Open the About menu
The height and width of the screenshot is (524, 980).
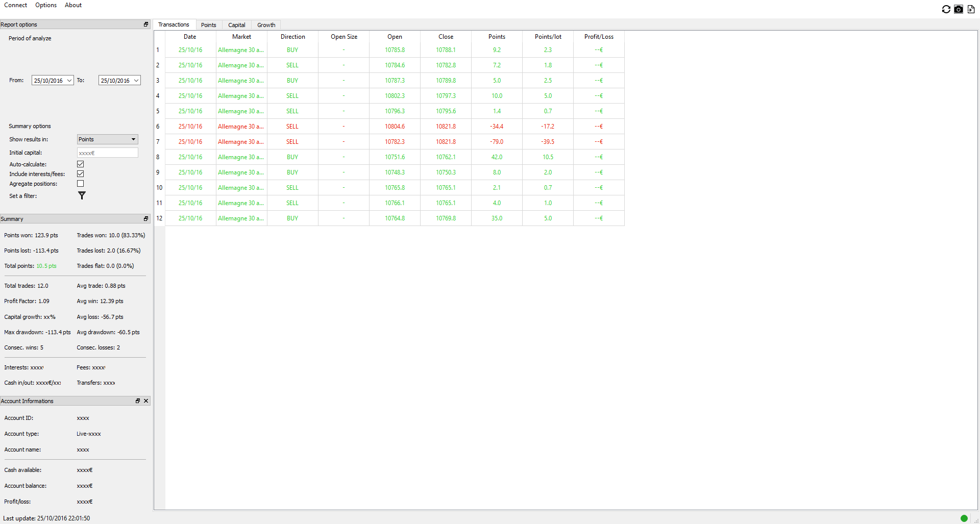73,5
